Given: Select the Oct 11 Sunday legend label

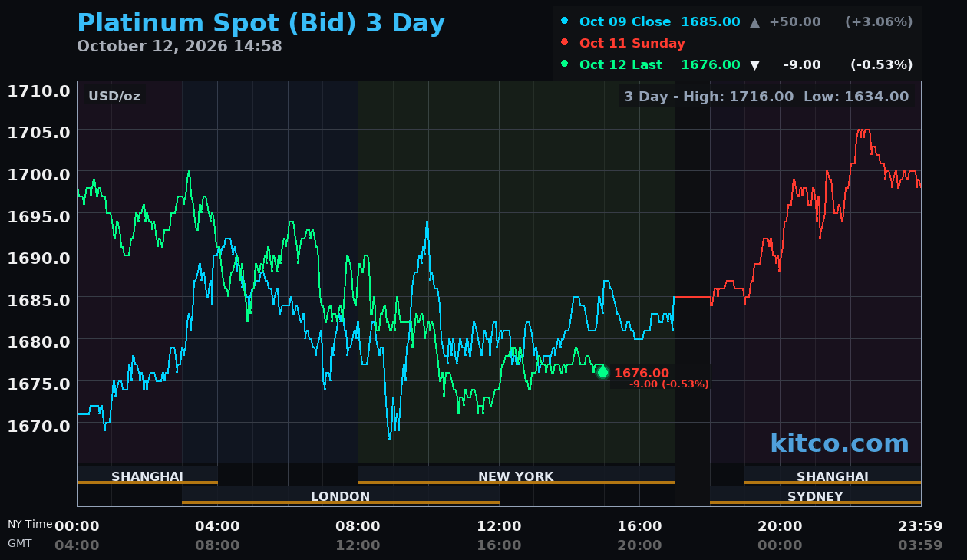Looking at the screenshot, I should pos(632,43).
